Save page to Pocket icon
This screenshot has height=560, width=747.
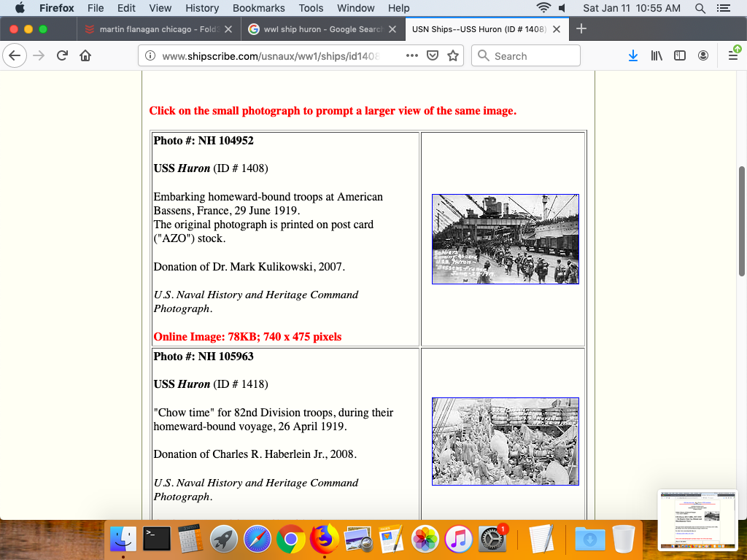433,55
